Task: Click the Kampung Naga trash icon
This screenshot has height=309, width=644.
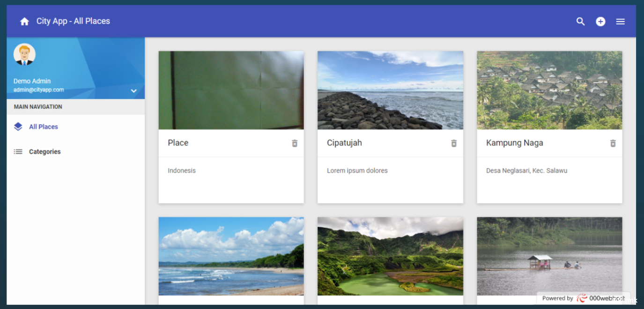Action: pos(613,143)
